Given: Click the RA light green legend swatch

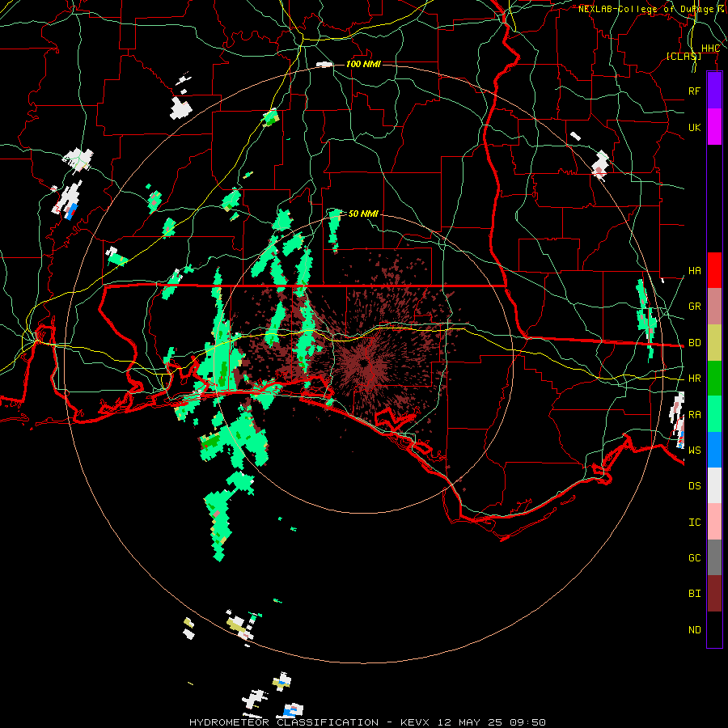Looking at the screenshot, I should (714, 414).
